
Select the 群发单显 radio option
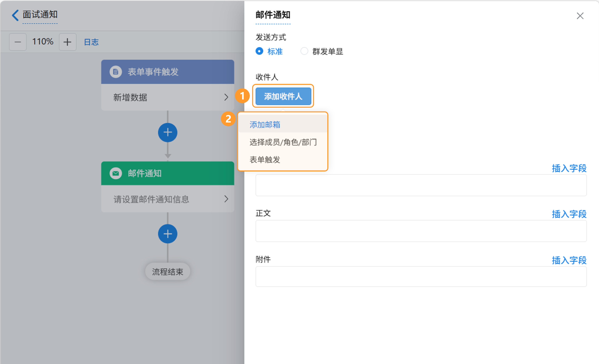304,51
